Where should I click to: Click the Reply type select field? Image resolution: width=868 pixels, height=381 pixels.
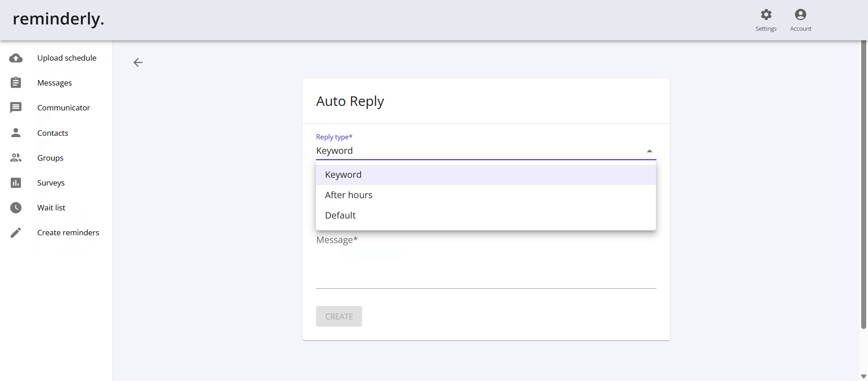point(486,151)
